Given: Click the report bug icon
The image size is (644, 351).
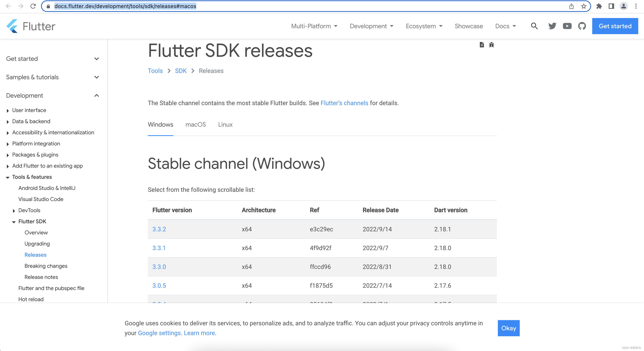Looking at the screenshot, I should point(492,45).
